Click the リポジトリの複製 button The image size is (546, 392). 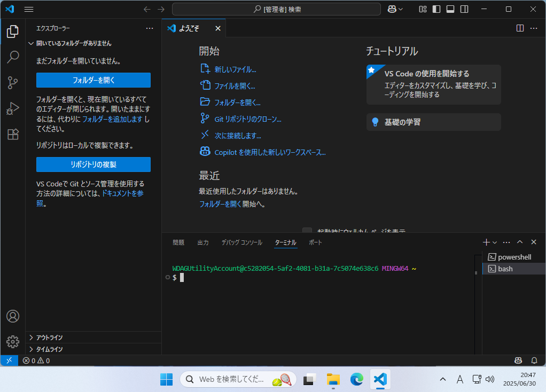pyautogui.click(x=93, y=164)
